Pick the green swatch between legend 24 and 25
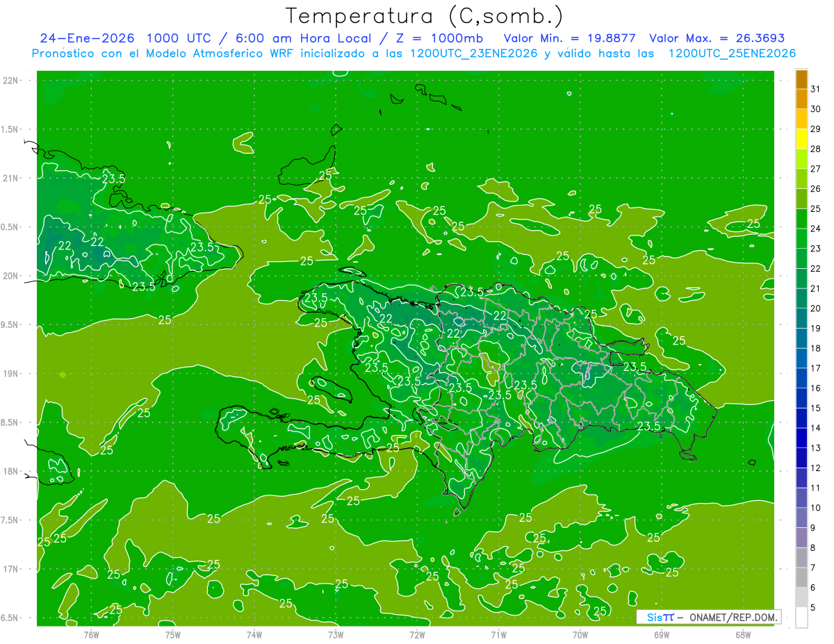The width and height of the screenshot is (834, 644). (801, 219)
